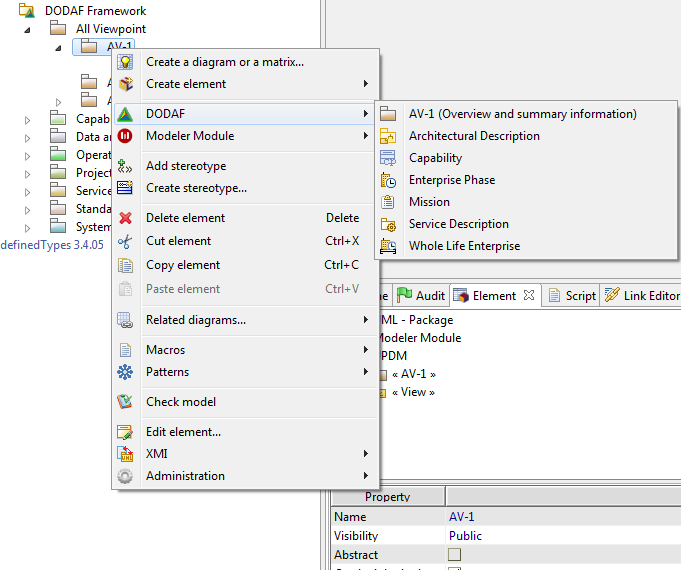The width and height of the screenshot is (681, 570).
Task: Click the snowflake Patterns icon
Action: (x=125, y=372)
